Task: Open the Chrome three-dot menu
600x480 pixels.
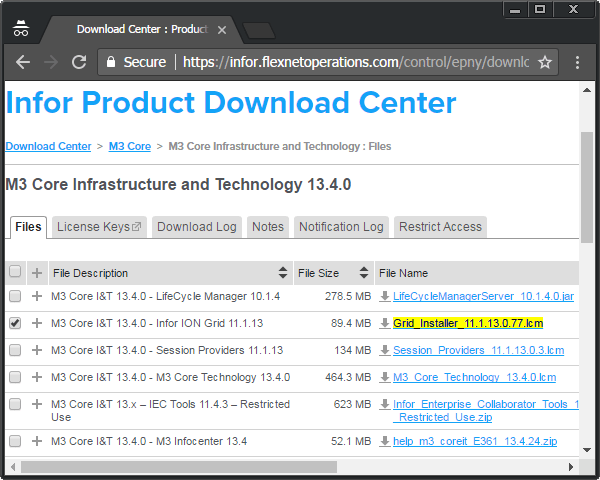Action: coord(578,62)
